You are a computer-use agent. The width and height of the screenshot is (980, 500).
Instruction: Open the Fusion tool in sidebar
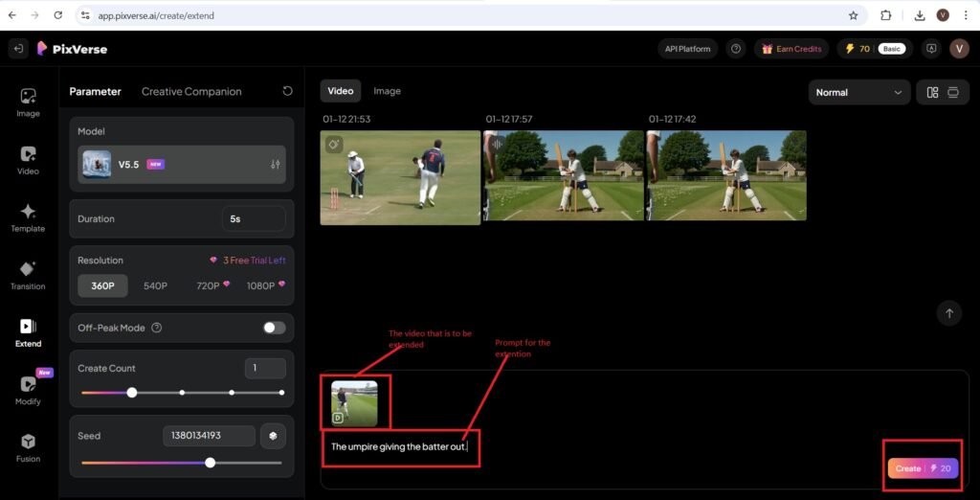click(28, 448)
